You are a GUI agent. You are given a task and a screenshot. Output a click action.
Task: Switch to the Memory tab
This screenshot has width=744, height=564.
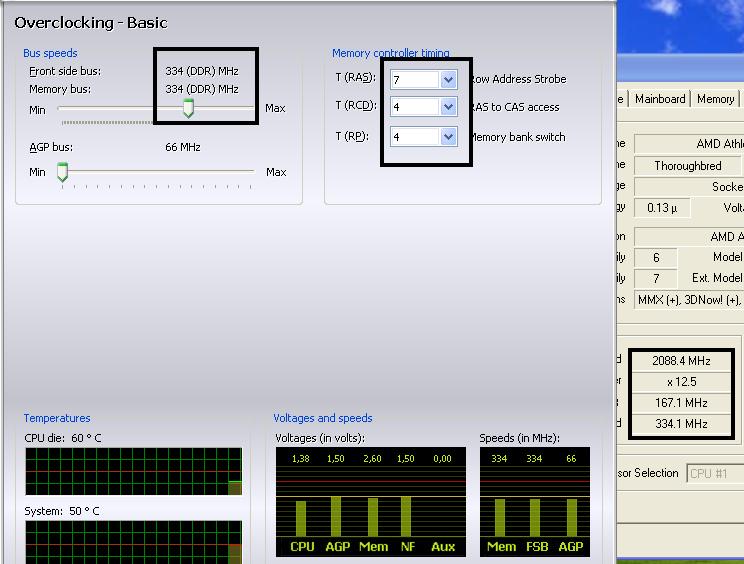coord(715,99)
